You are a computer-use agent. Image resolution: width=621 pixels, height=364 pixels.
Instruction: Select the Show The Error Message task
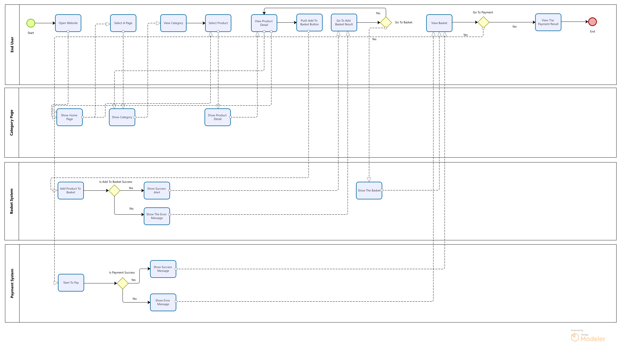click(157, 216)
